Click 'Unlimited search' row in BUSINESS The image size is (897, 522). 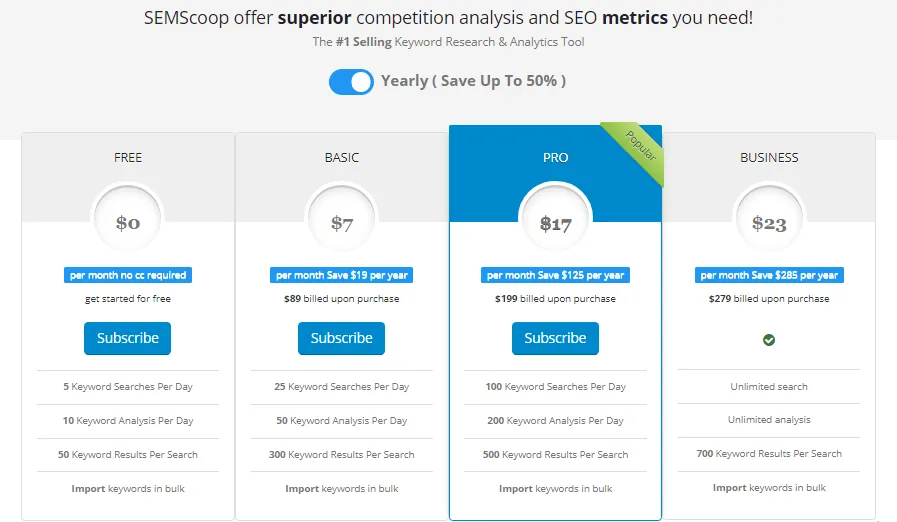[x=769, y=387]
